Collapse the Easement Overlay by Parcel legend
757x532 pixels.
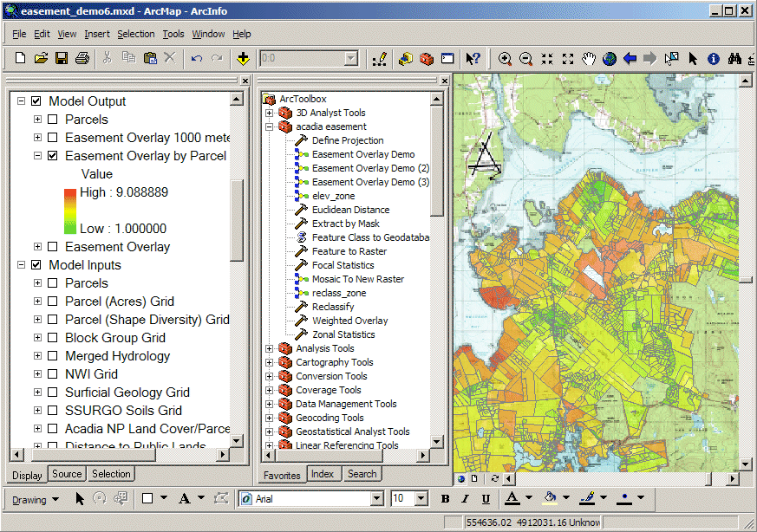[x=37, y=156]
